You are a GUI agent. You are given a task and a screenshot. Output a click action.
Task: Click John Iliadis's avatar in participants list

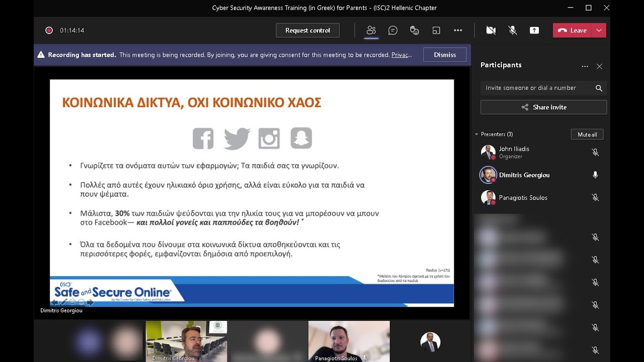[x=488, y=152]
